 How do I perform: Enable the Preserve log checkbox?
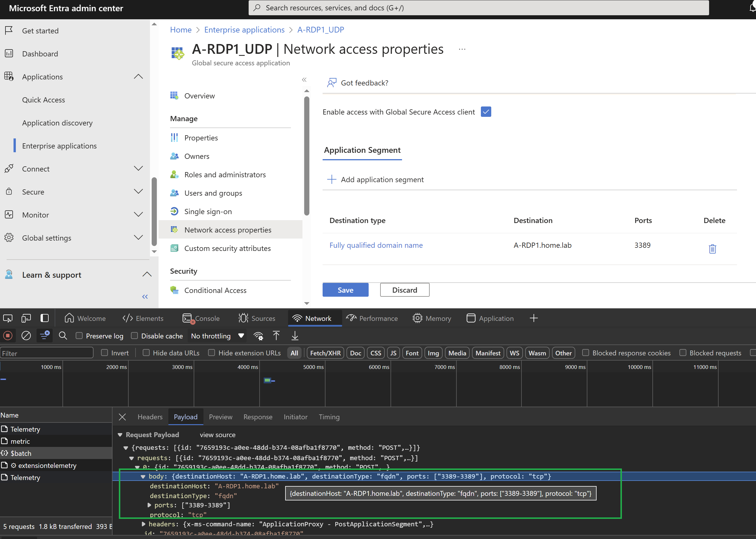(x=79, y=336)
